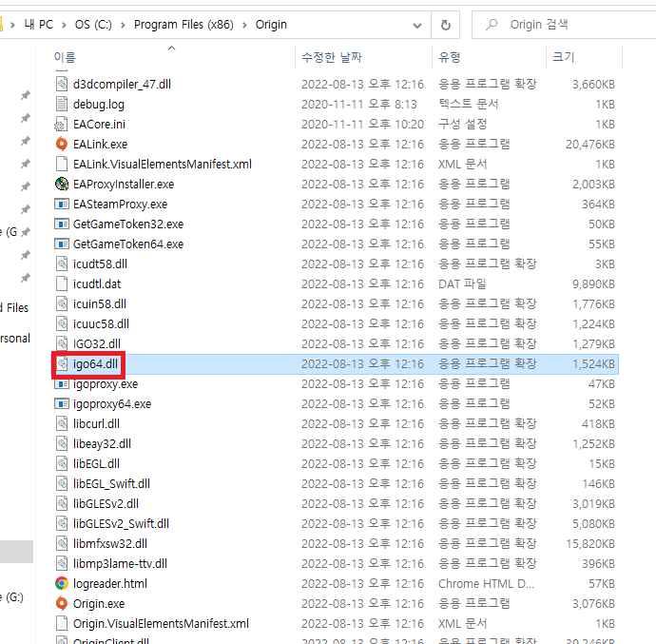The image size is (656, 644).
Task: Expand the chevron before 내 PC
Action: click(x=13, y=25)
